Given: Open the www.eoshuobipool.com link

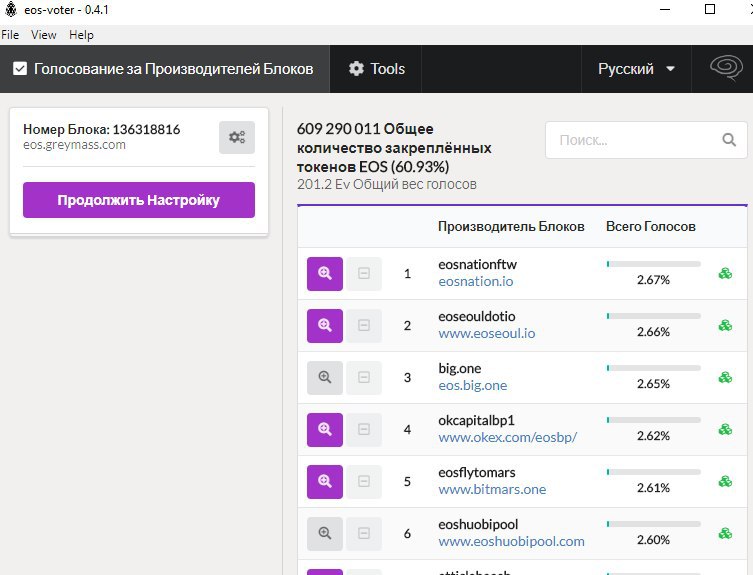Looking at the screenshot, I should [x=511, y=541].
